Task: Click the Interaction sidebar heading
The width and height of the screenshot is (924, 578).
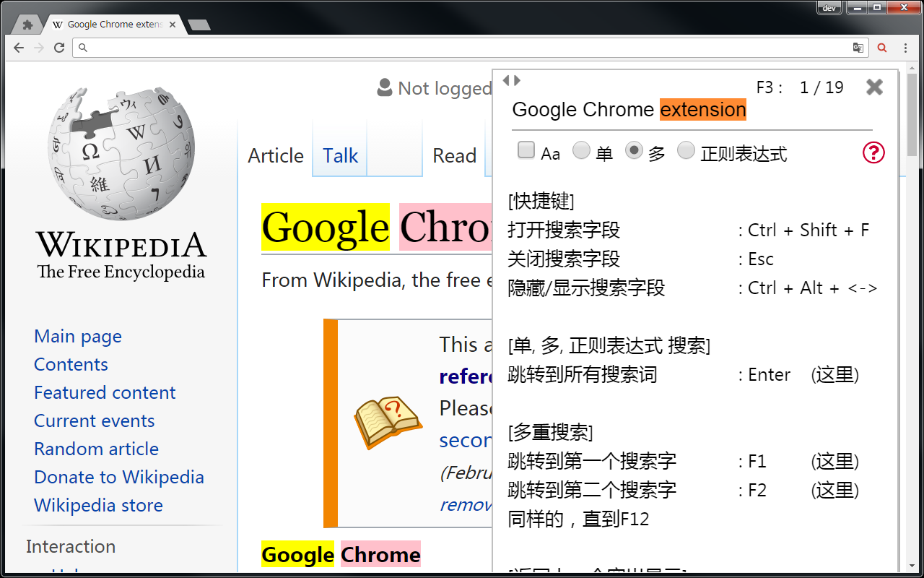Action: point(71,546)
